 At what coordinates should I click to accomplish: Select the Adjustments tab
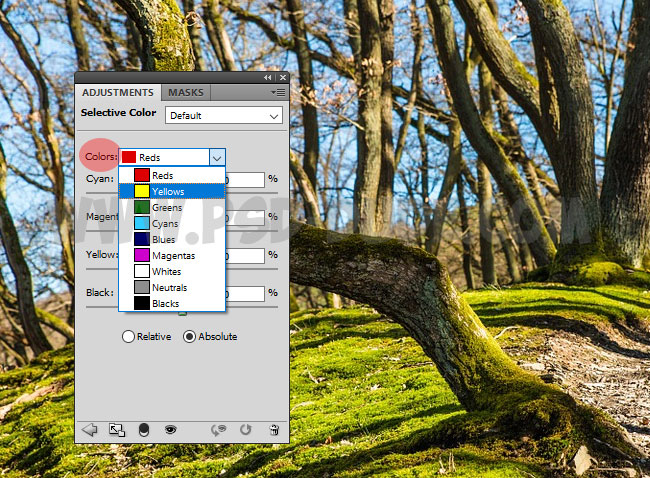(x=118, y=93)
